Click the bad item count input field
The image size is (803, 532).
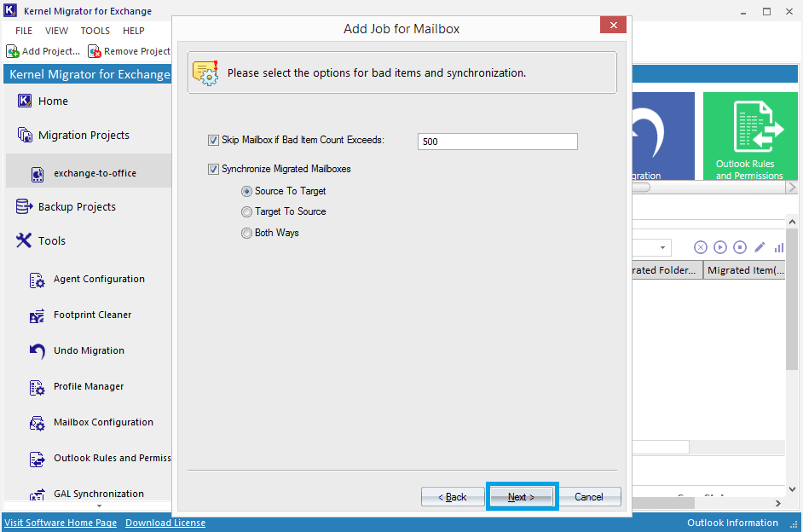pyautogui.click(x=497, y=142)
